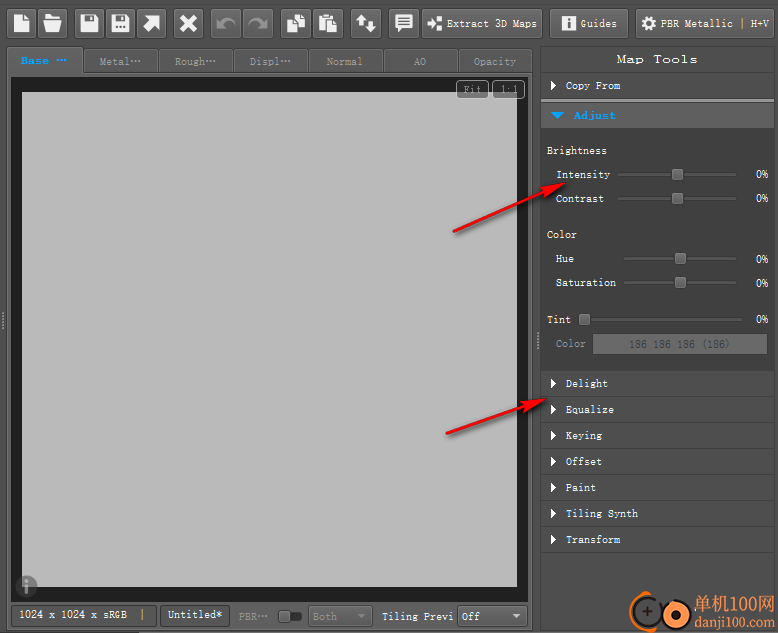Viewport: 778px width, 633px height.
Task: Switch to the Normal map tab
Action: coord(345,62)
